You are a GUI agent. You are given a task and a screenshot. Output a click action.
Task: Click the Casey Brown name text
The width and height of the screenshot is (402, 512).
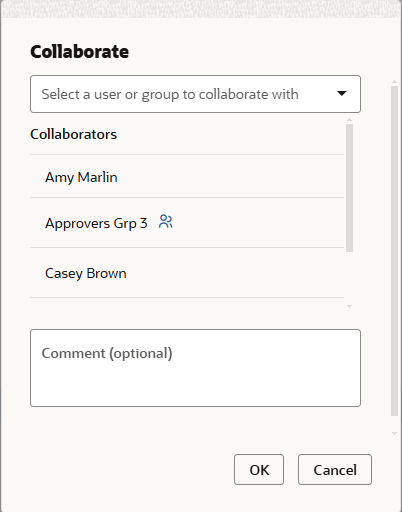click(86, 273)
